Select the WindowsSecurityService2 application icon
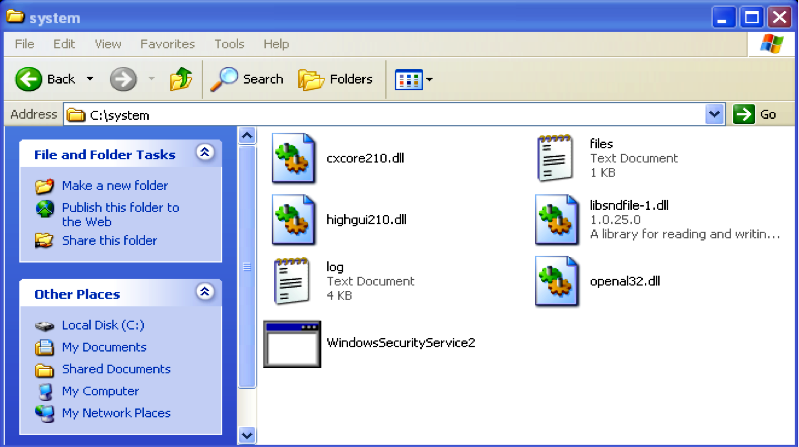799x447 pixels. pyautogui.click(x=292, y=344)
